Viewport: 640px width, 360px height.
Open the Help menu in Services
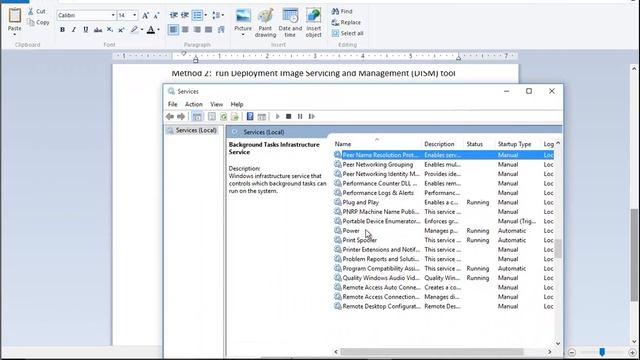pyautogui.click(x=237, y=104)
